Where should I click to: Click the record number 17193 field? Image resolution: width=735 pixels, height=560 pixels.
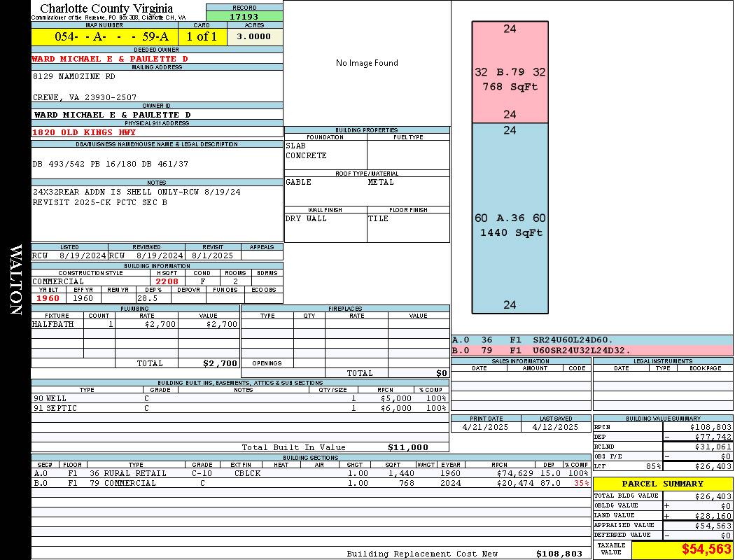(x=244, y=16)
